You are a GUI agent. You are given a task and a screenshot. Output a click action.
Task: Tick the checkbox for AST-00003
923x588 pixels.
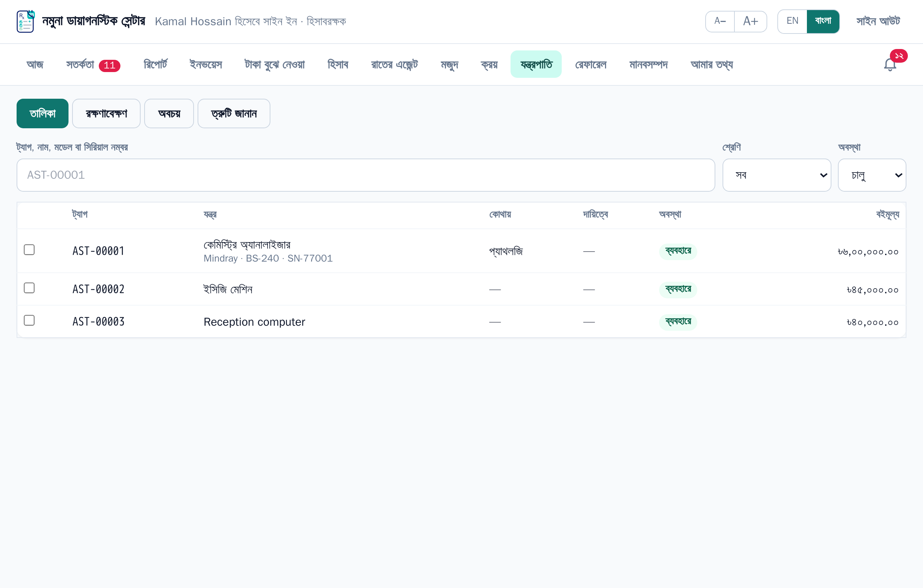29,320
